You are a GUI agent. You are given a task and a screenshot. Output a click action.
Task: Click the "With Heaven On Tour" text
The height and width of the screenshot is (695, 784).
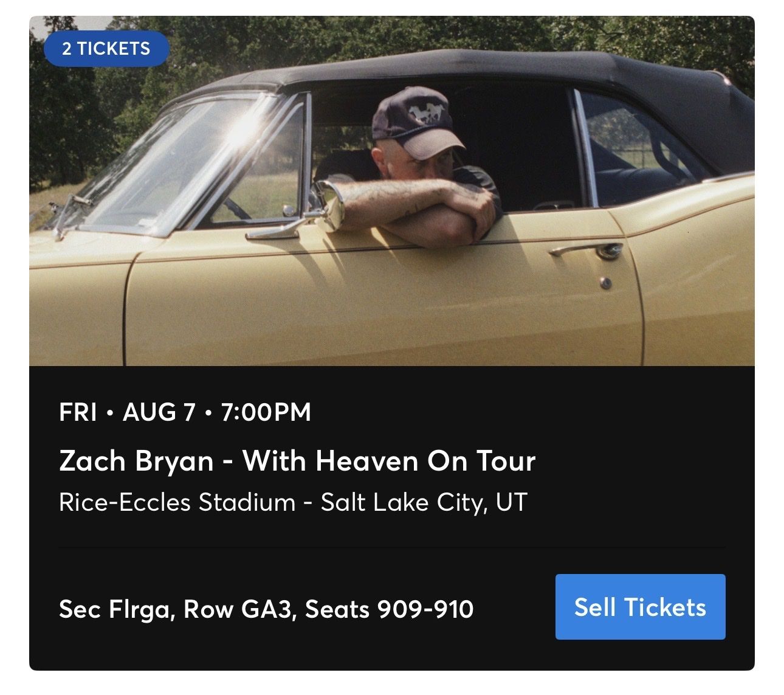389,460
